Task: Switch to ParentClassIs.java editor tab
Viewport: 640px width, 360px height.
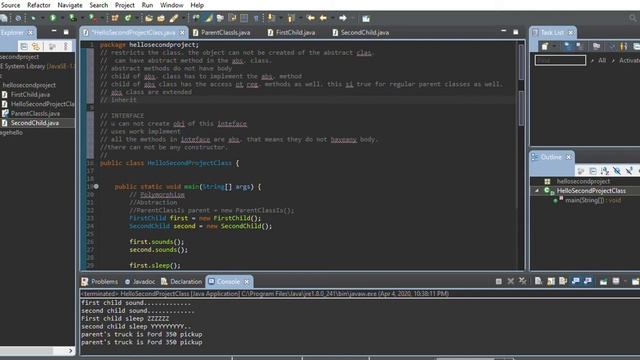Action: (225, 32)
